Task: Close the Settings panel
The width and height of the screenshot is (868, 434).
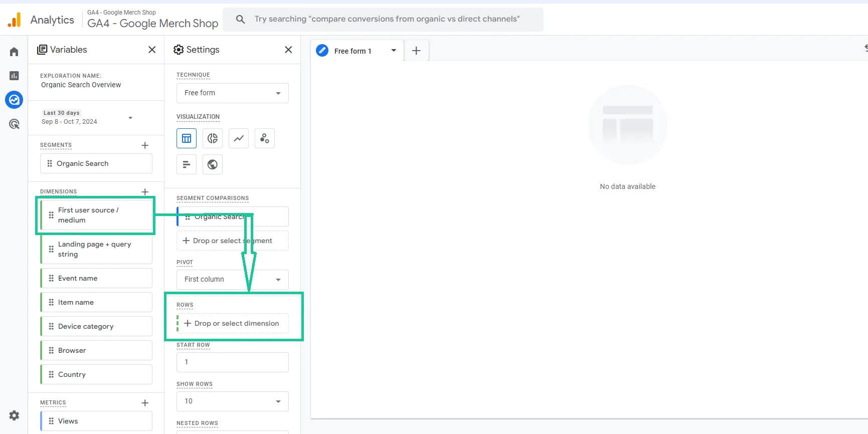Action: (288, 50)
